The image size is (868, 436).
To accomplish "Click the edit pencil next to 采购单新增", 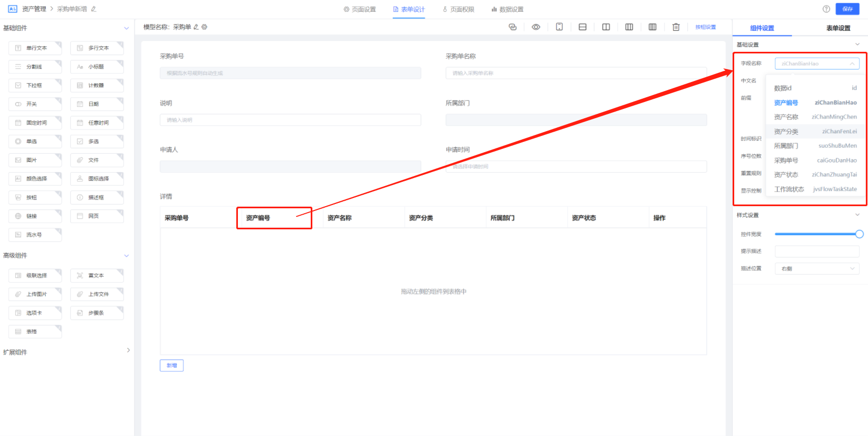I will click(94, 9).
